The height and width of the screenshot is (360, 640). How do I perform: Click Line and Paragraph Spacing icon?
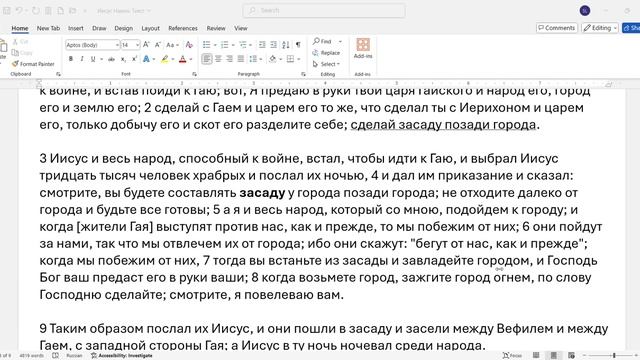pos(253,59)
